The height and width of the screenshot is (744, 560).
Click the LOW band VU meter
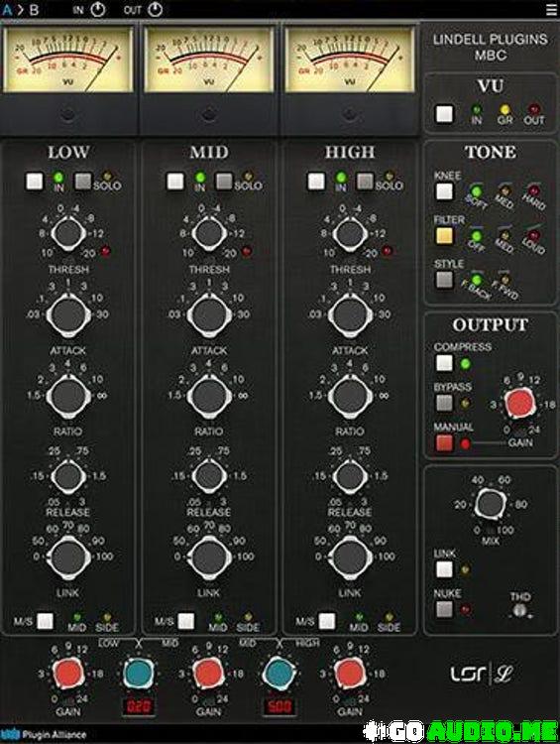[x=68, y=60]
